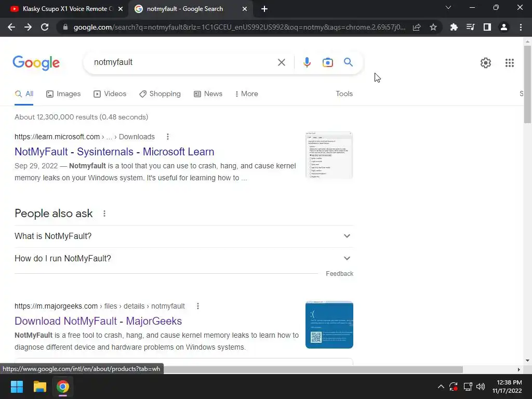Click the horizontal scrollbar right arrow

click(519, 369)
